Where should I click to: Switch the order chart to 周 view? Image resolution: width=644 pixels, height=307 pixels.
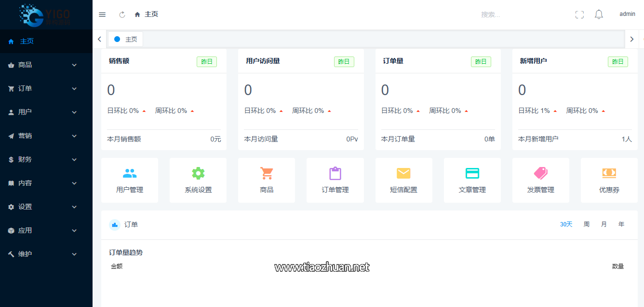point(587,224)
